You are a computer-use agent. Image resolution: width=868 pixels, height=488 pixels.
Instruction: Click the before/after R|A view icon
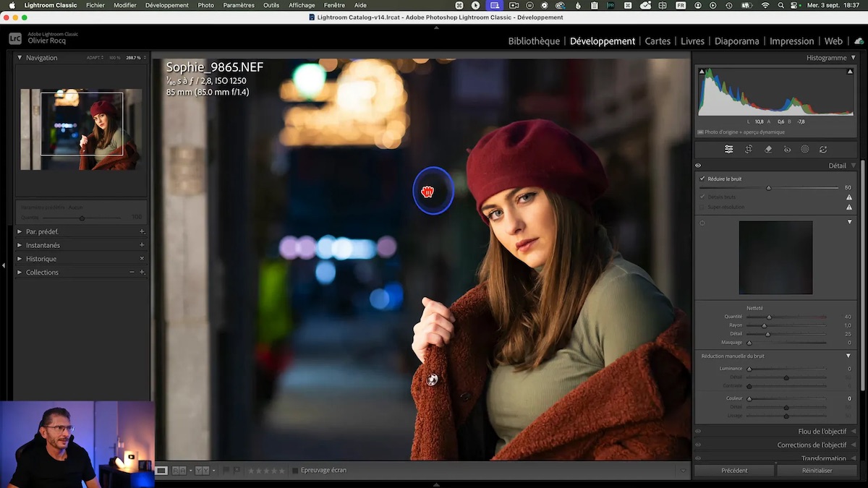pos(179,471)
